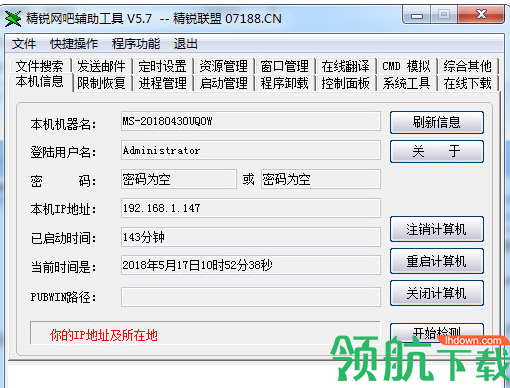This screenshot has height=388, width=510.
Task: Switch to the CMD 模拟 tab
Action: click(x=406, y=66)
